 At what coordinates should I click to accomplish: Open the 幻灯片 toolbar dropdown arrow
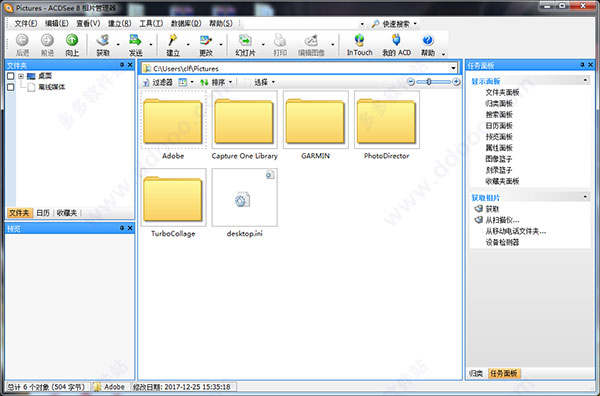pyautogui.click(x=263, y=44)
